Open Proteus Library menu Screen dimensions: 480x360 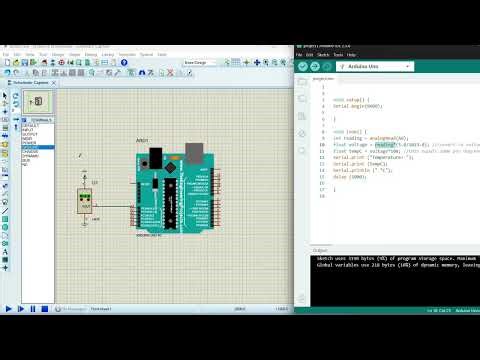click(108, 54)
